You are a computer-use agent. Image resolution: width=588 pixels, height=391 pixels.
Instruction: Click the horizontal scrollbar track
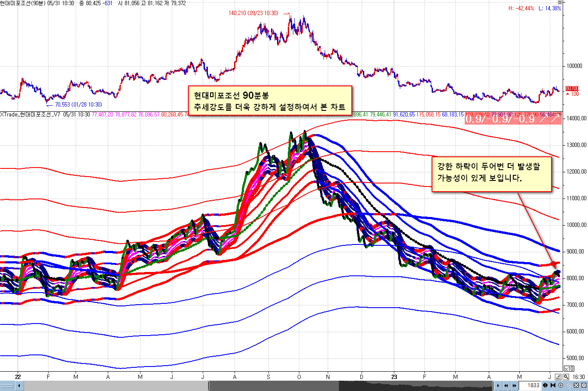click(x=258, y=386)
